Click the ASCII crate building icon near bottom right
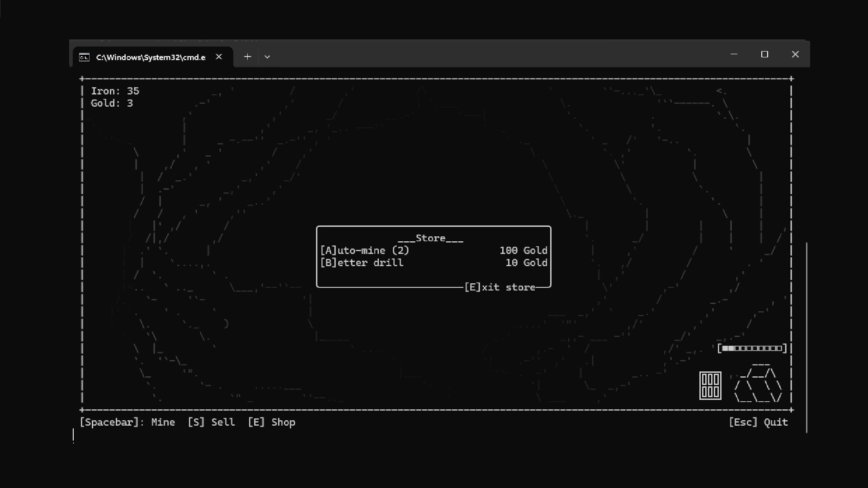The image size is (868, 488). point(710,385)
